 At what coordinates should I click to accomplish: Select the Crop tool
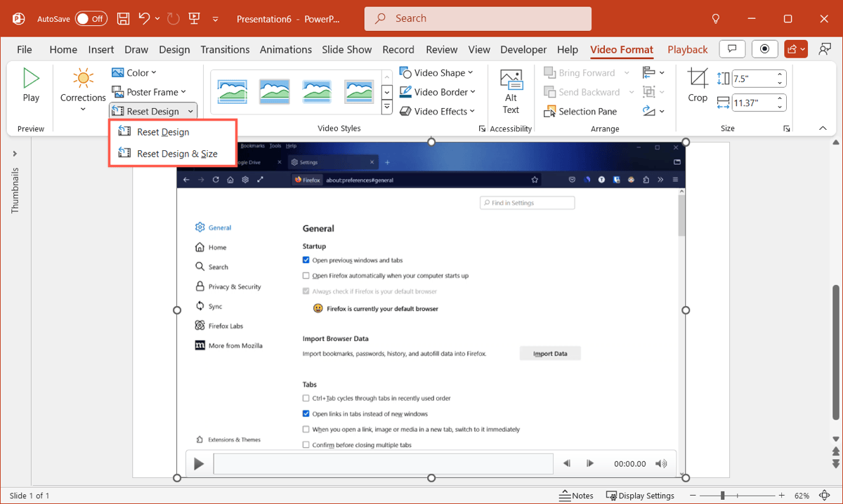click(x=698, y=86)
